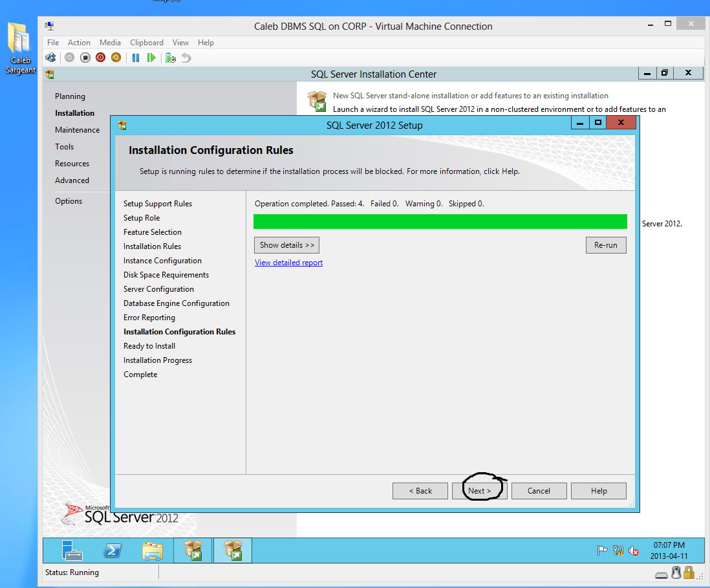Viewport: 710px width, 588px height.
Task: Open the Clipboard menu
Action: [x=147, y=43]
